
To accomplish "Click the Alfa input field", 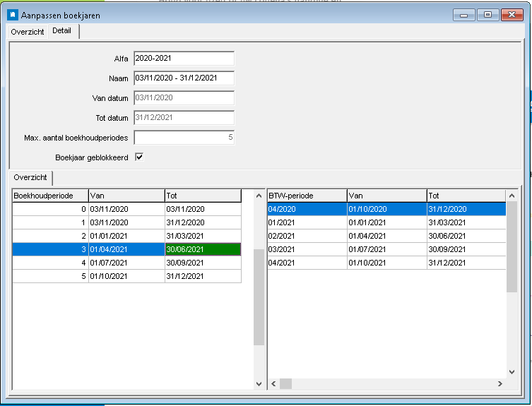I will (x=183, y=59).
